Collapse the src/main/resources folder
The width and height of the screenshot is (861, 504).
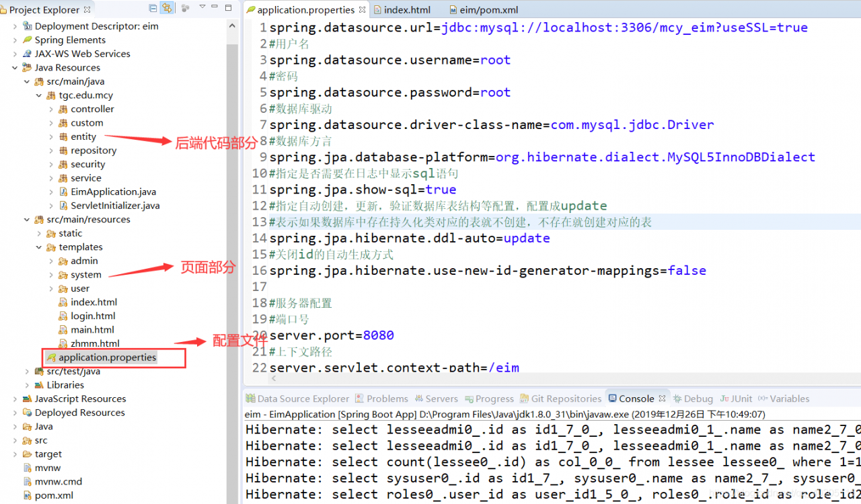click(x=27, y=220)
